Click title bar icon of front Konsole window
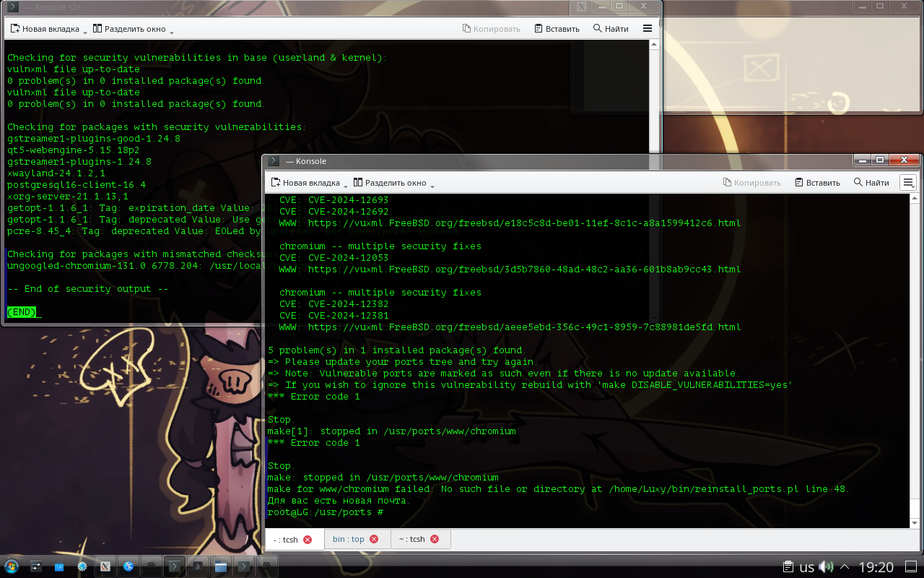The image size is (924, 578). pyautogui.click(x=274, y=160)
